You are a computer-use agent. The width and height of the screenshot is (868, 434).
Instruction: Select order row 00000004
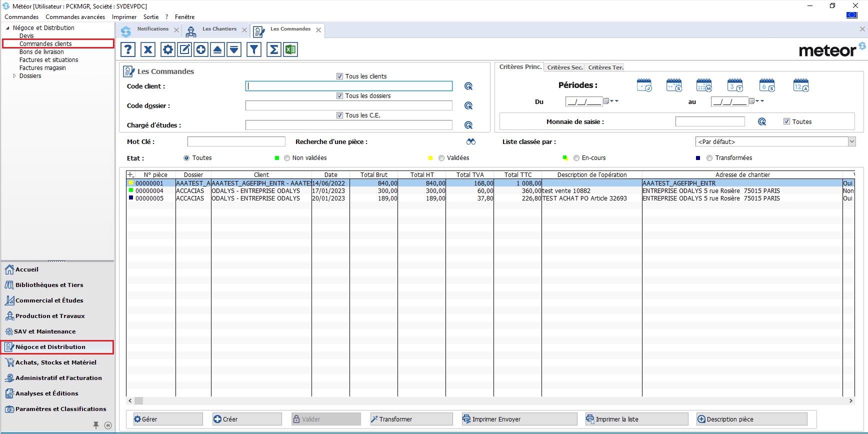point(490,191)
